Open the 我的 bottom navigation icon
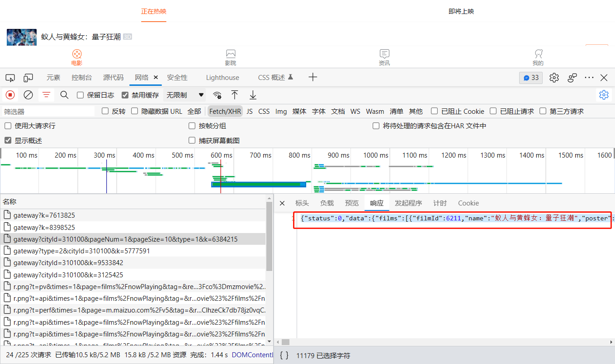 538,57
